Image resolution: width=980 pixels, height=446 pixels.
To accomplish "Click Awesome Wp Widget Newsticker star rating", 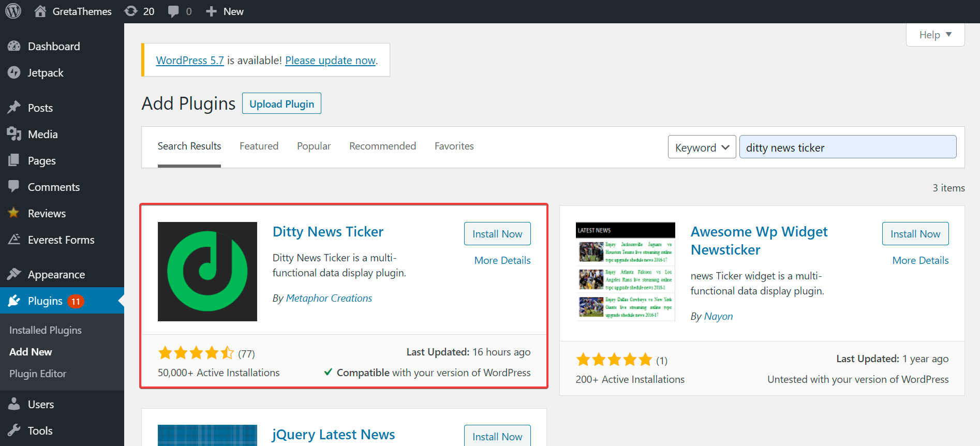I will coord(614,360).
